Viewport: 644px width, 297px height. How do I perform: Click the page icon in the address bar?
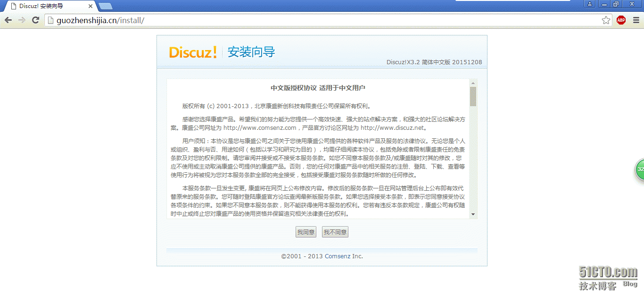coord(51,20)
